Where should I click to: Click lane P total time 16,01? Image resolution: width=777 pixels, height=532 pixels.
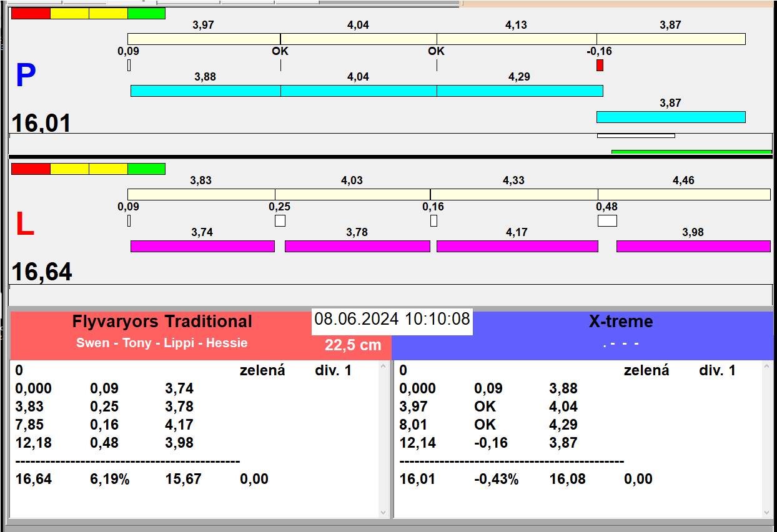41,122
